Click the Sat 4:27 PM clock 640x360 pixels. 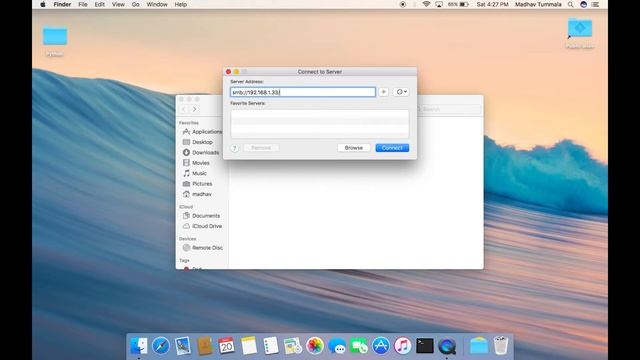coord(492,4)
